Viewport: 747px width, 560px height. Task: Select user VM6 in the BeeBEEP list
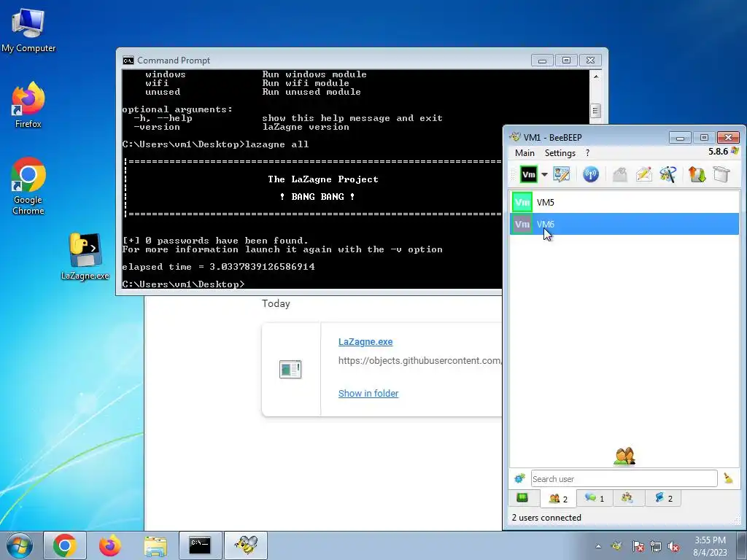624,224
